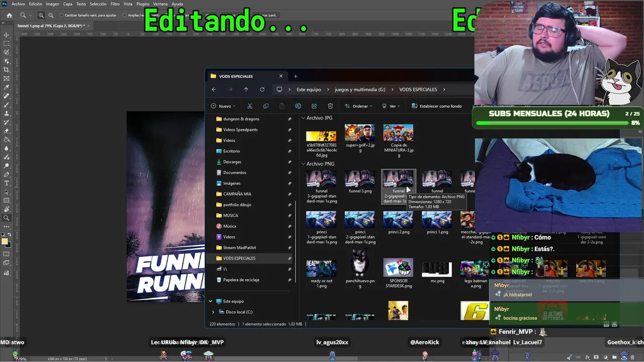Open the Archivo menu
The image size is (644, 362).
point(18,4)
